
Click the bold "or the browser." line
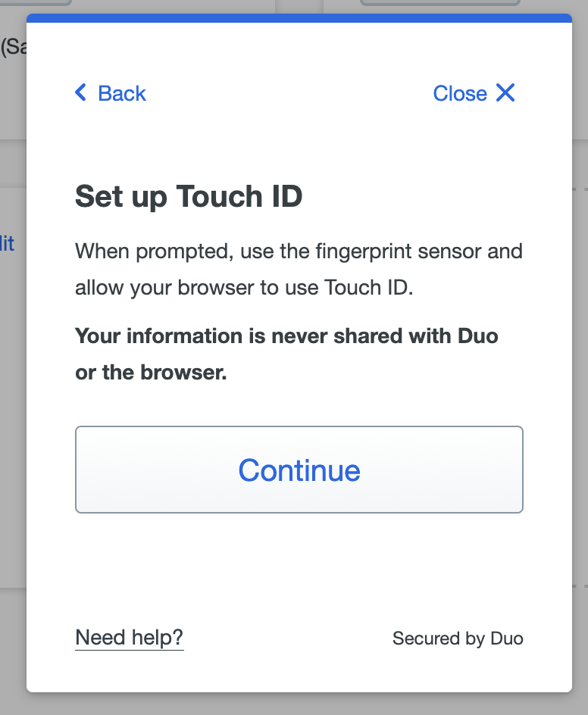coord(151,373)
